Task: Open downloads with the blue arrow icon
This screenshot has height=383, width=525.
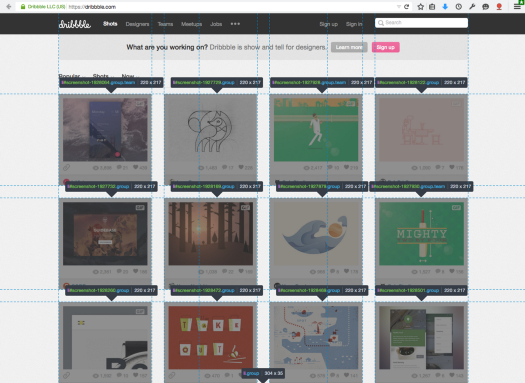Action: [445, 7]
